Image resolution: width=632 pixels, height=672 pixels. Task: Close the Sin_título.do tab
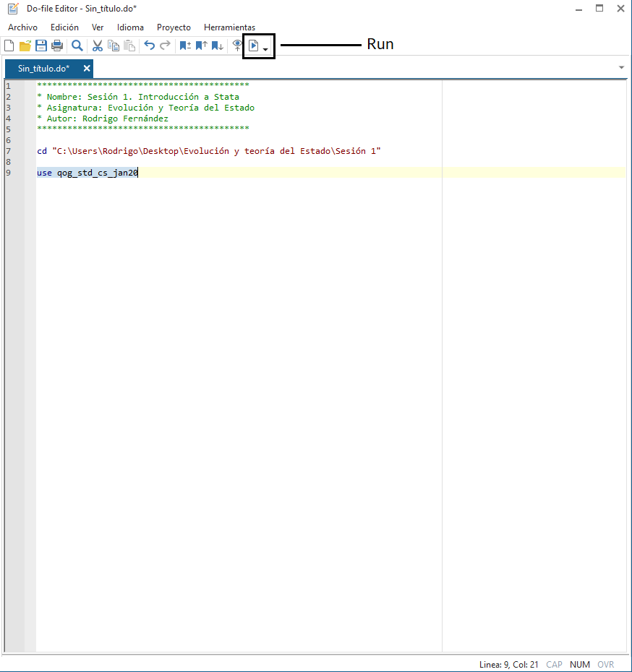pyautogui.click(x=87, y=69)
